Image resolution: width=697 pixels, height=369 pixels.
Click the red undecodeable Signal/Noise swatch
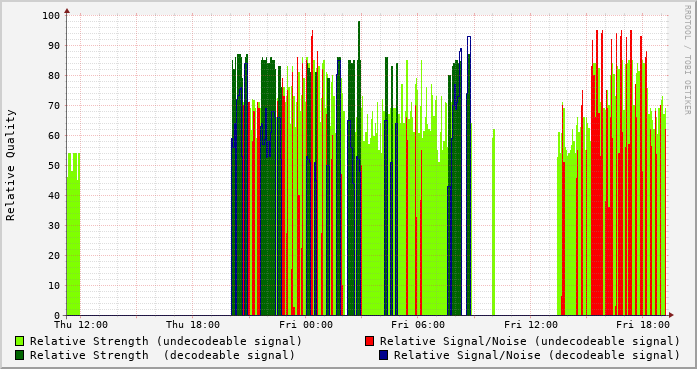(x=369, y=341)
